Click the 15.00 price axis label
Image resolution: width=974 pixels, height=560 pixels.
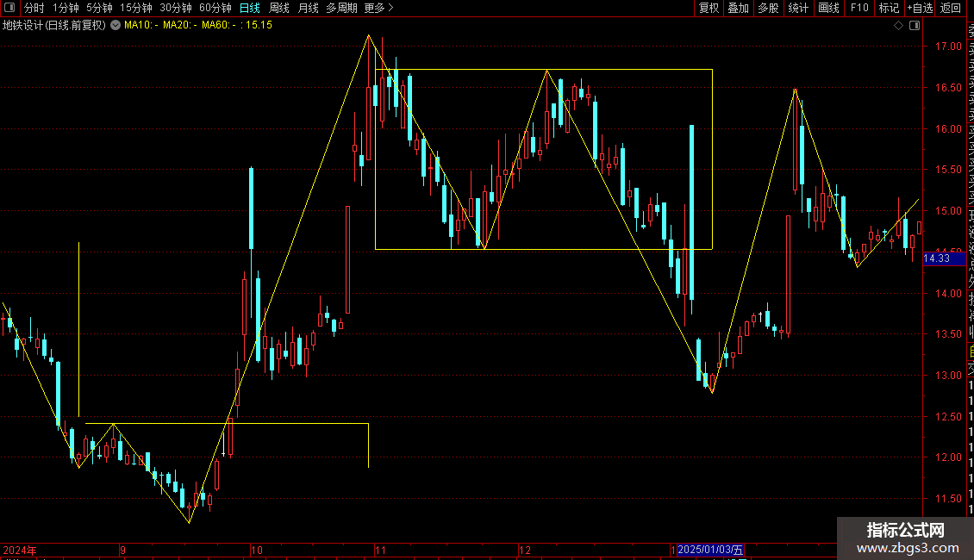point(948,210)
